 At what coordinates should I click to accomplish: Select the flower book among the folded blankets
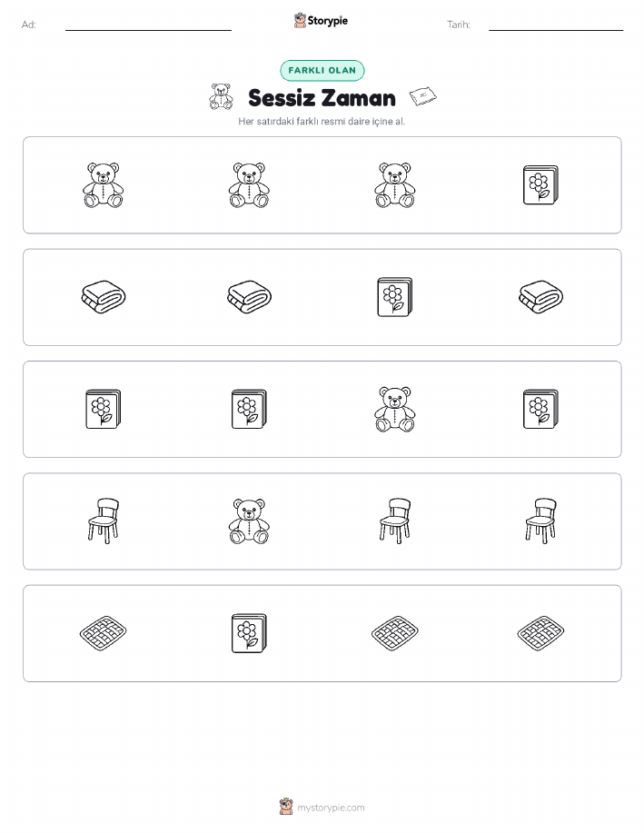tap(395, 297)
